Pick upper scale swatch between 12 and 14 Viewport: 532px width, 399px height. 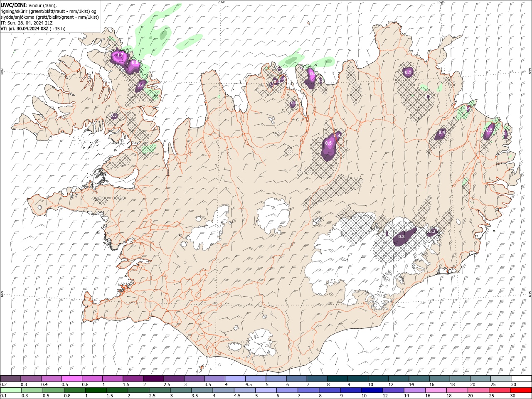click(399, 378)
